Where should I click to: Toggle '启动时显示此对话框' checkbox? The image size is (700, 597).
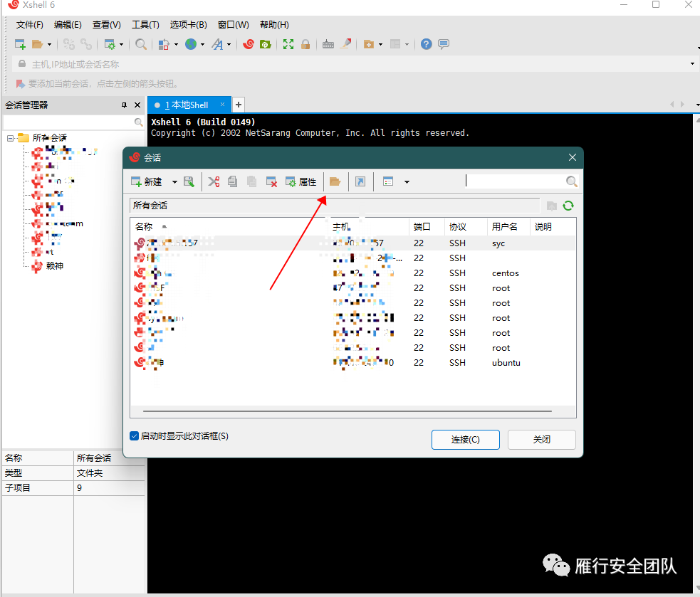pos(134,436)
